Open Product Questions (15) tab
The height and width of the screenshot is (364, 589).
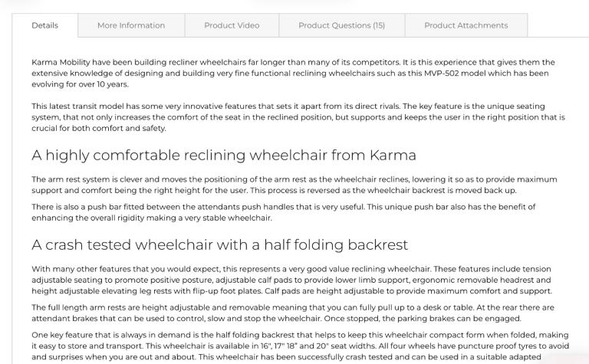pos(342,25)
